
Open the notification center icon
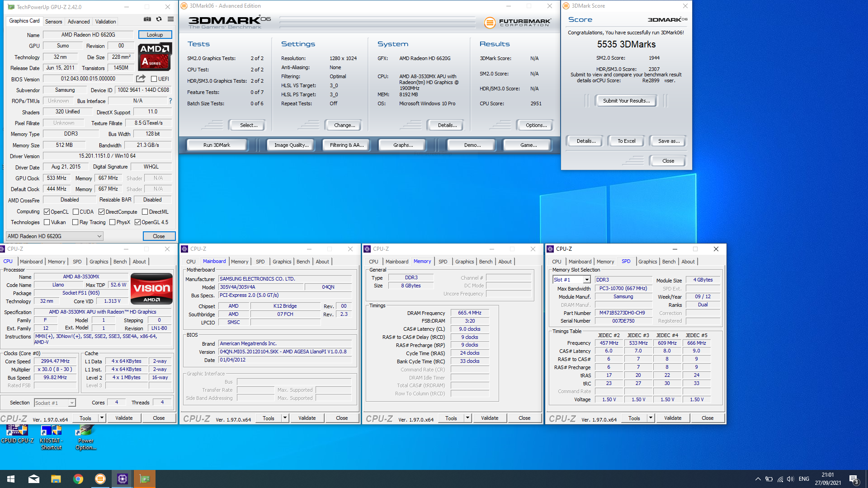tap(854, 479)
